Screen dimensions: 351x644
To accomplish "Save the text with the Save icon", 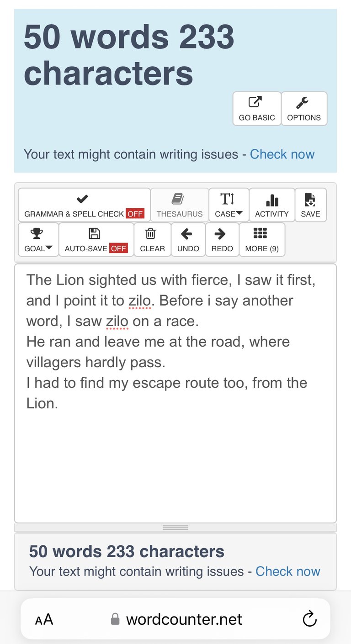I will coord(310,205).
